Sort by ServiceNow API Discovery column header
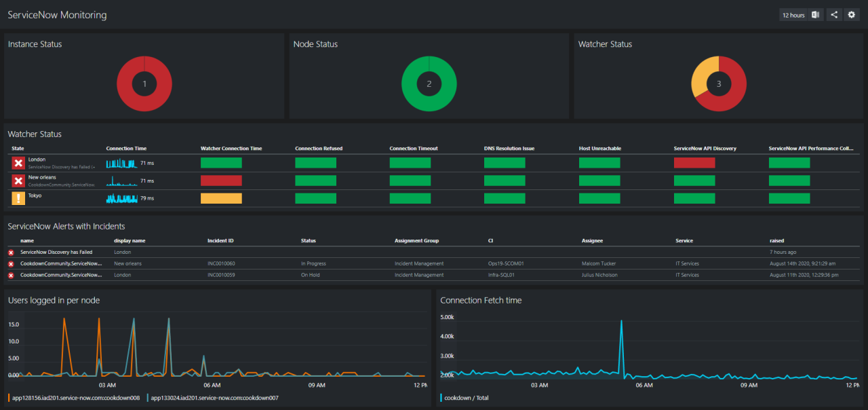The width and height of the screenshot is (868, 410). point(705,149)
